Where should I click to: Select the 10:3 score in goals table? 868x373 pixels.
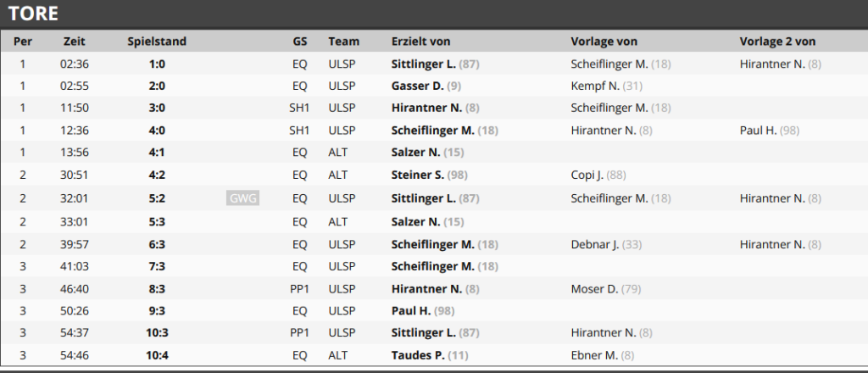(157, 333)
